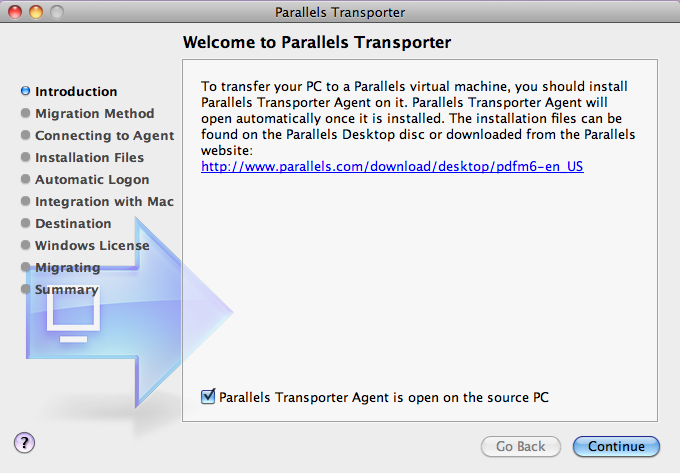
Task: Click the Migration Method step bullet
Action: click(26, 113)
